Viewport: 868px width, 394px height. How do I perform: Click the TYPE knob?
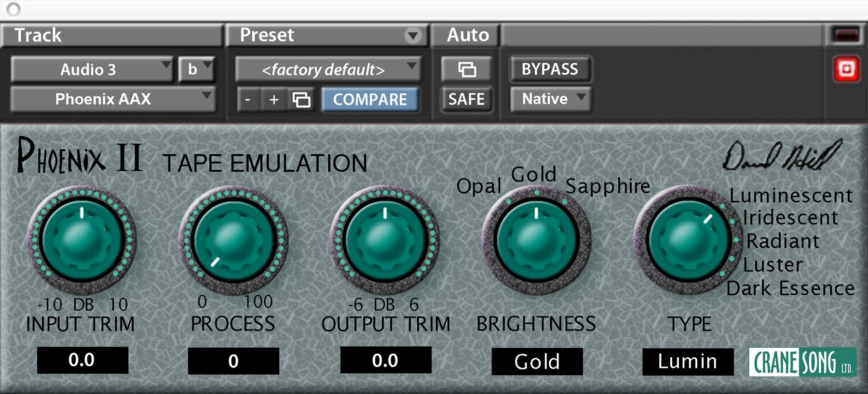pyautogui.click(x=688, y=240)
